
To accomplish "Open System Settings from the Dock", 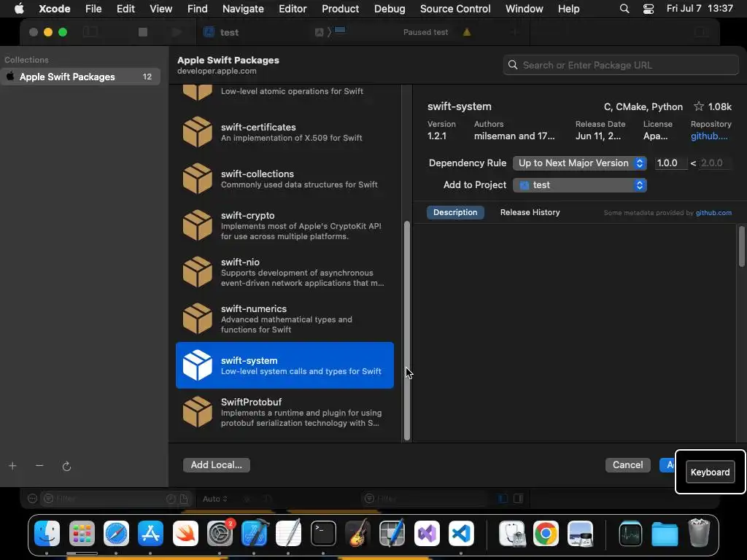I will click(220, 533).
